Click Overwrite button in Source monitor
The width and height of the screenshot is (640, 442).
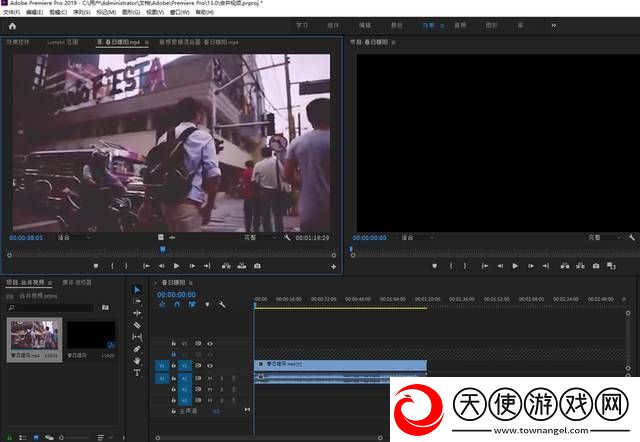coord(242,266)
